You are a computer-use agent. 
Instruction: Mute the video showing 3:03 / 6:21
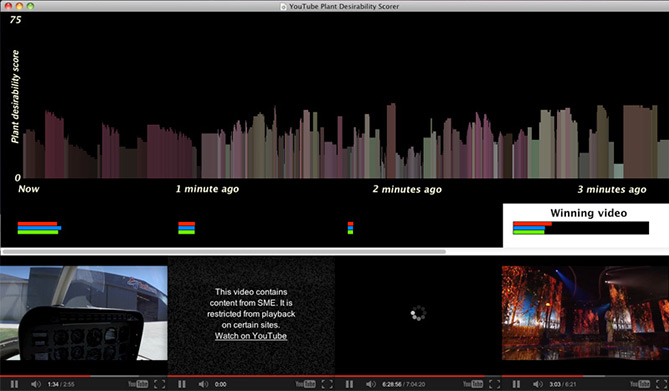tap(538, 384)
